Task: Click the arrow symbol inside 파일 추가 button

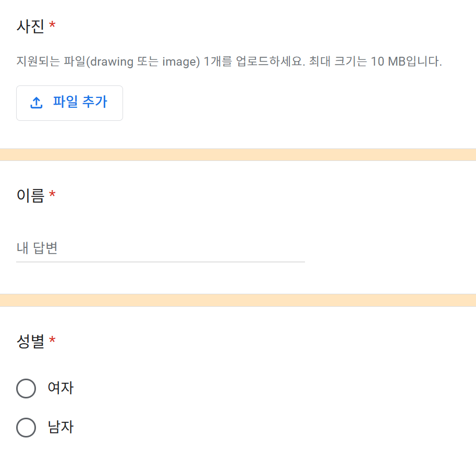Action: pos(36,103)
